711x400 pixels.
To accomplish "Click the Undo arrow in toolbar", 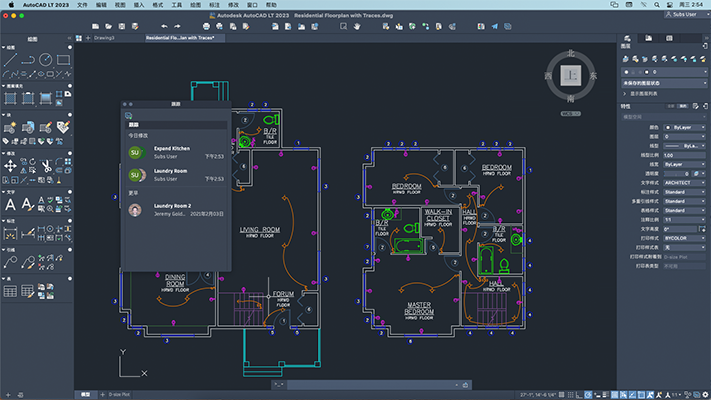I will coord(165,25).
